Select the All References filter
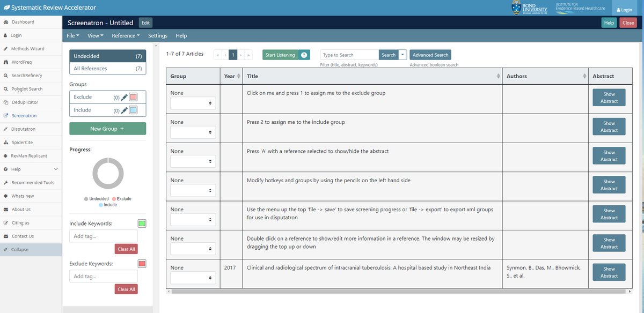Viewport: 644px width, 313px height. (x=107, y=69)
